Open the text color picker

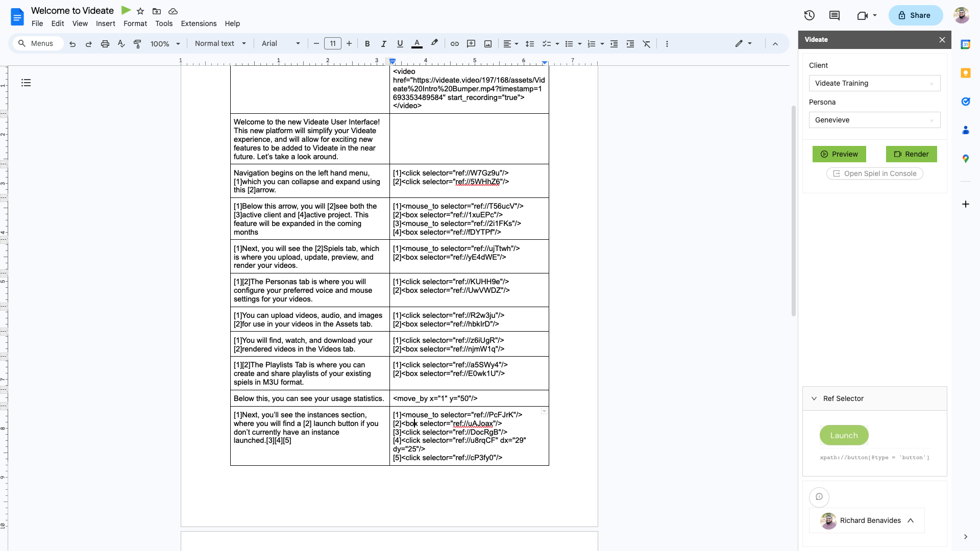click(x=417, y=44)
